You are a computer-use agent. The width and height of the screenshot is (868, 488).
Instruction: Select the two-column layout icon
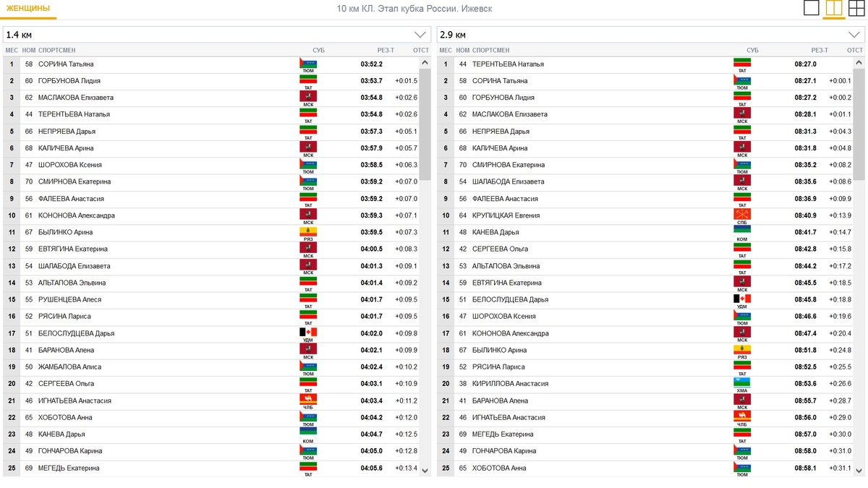[834, 8]
